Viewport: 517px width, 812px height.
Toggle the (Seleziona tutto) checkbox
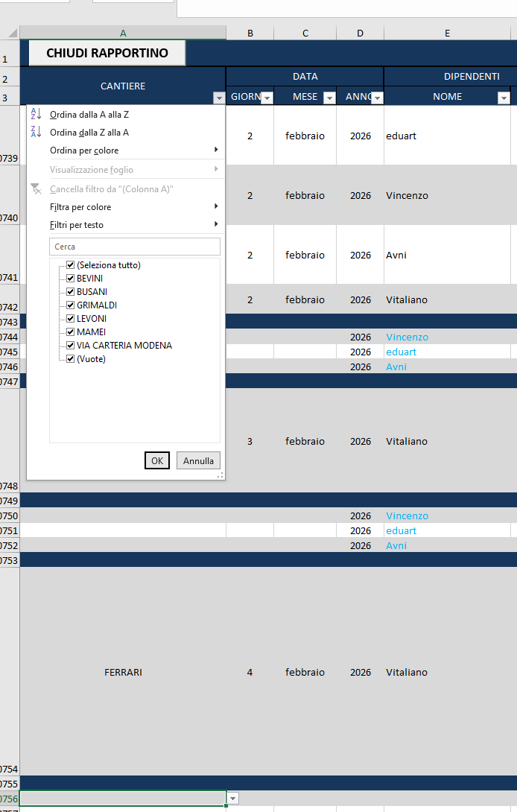71,264
